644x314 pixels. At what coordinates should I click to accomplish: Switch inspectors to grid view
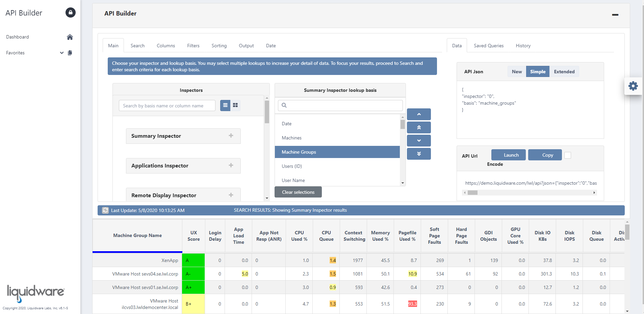pos(235,105)
